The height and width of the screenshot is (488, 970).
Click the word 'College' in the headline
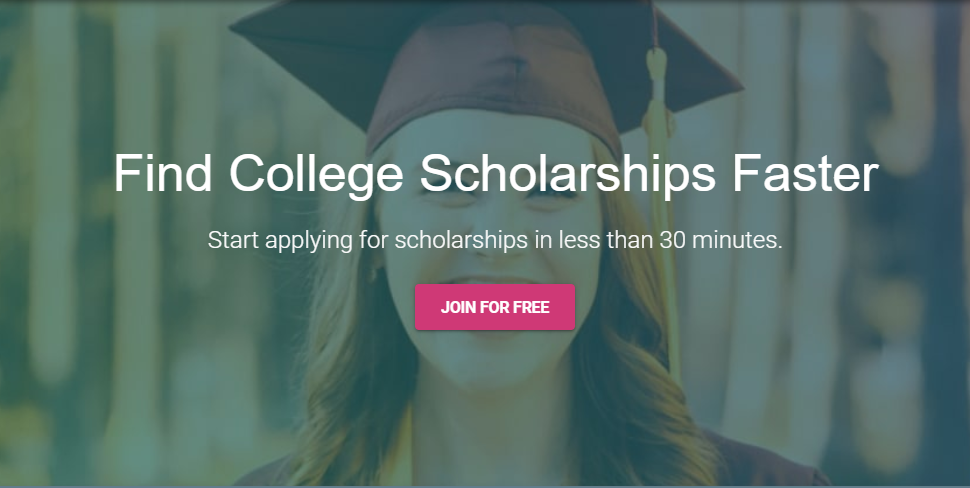click(x=316, y=176)
